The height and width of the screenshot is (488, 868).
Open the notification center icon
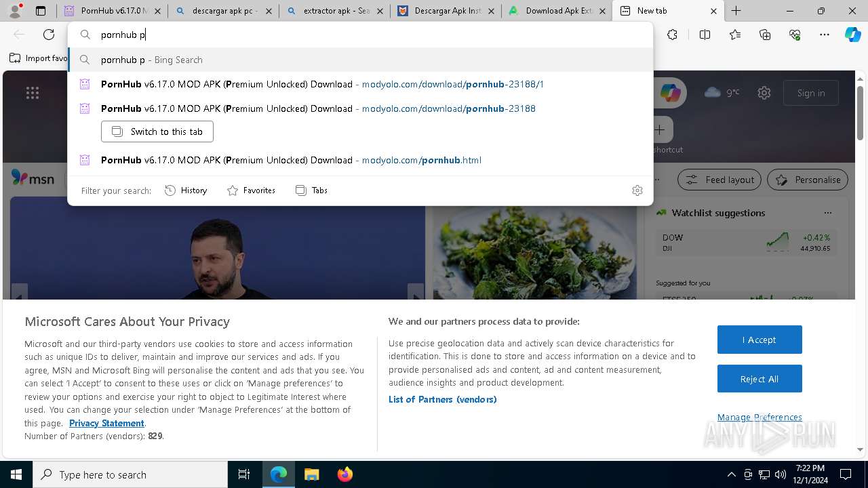tap(846, 474)
